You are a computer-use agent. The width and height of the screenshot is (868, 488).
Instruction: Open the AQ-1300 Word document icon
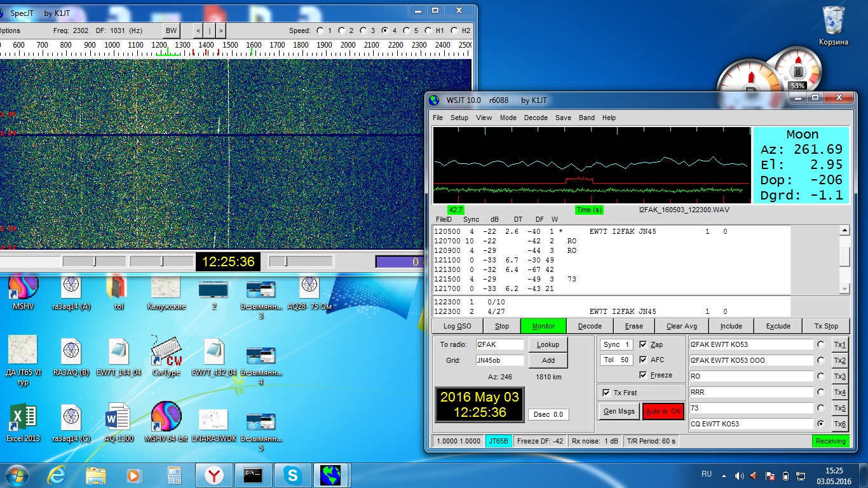(x=119, y=417)
